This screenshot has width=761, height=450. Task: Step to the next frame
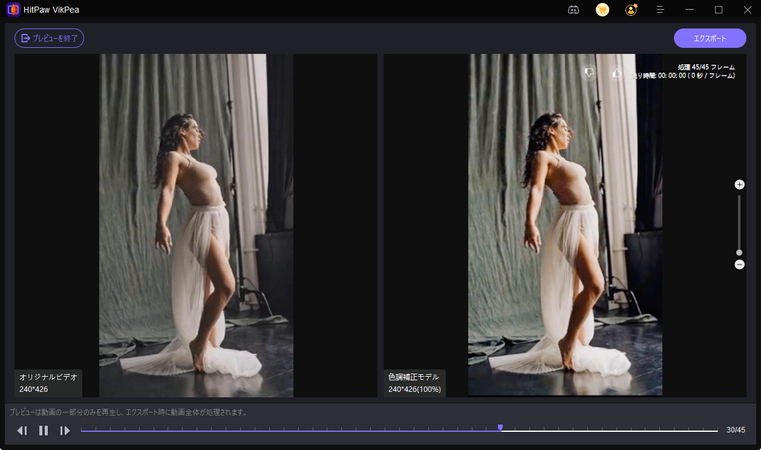(x=65, y=430)
